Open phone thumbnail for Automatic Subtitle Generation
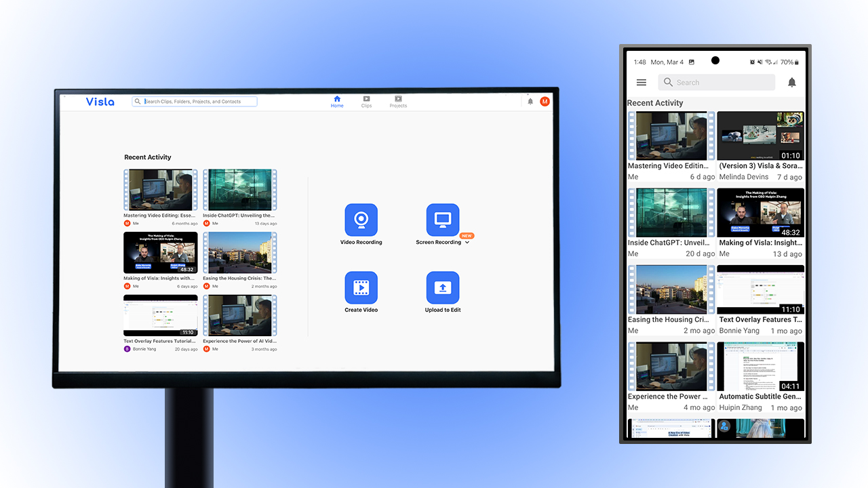 click(x=761, y=367)
